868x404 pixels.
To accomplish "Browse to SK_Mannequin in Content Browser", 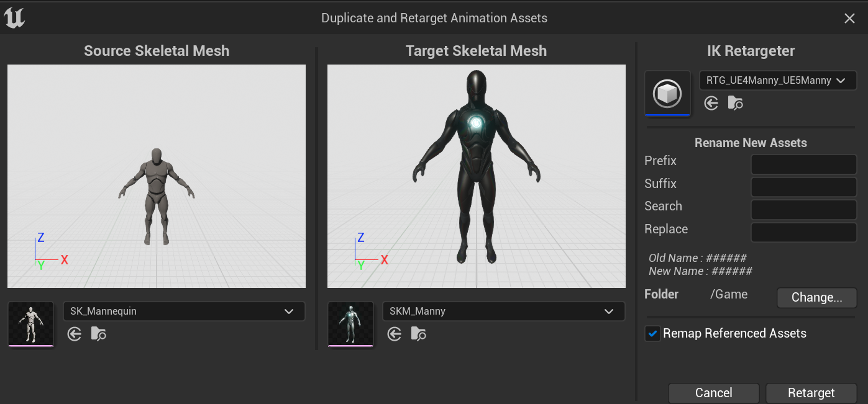I will click(x=99, y=334).
